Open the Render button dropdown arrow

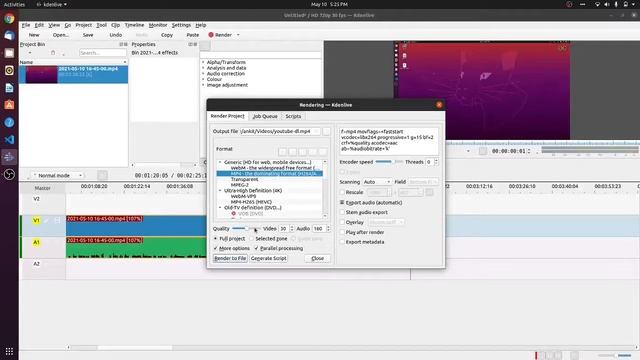238,35
